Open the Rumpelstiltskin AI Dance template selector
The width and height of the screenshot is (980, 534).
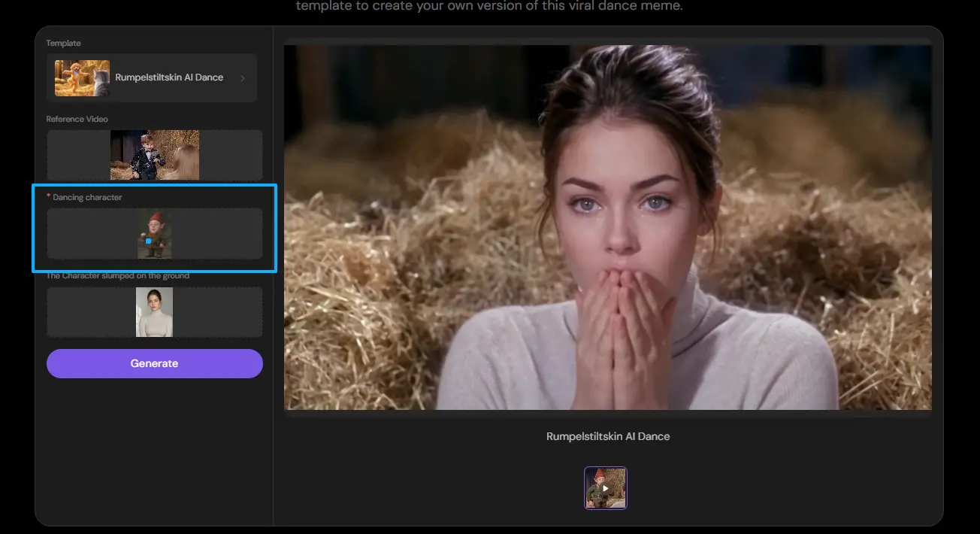[x=152, y=77]
